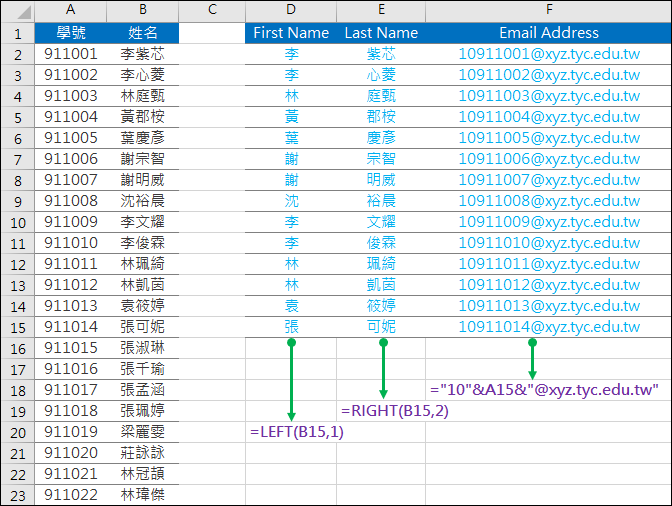Click first name 袁 in column D
The width and height of the screenshot is (672, 506).
[x=291, y=306]
